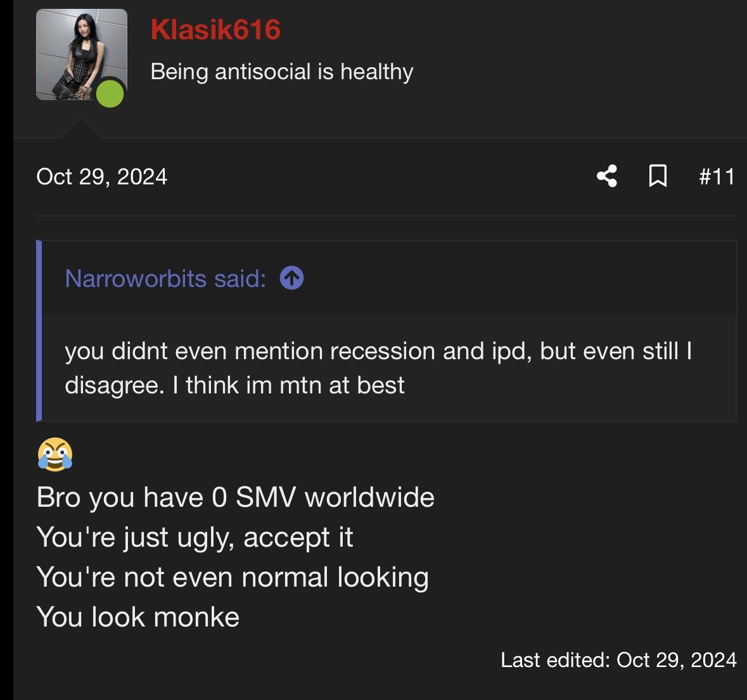Image resolution: width=747 pixels, height=700 pixels.
Task: Click the line "You're not even normal looking"
Action: coord(233,577)
